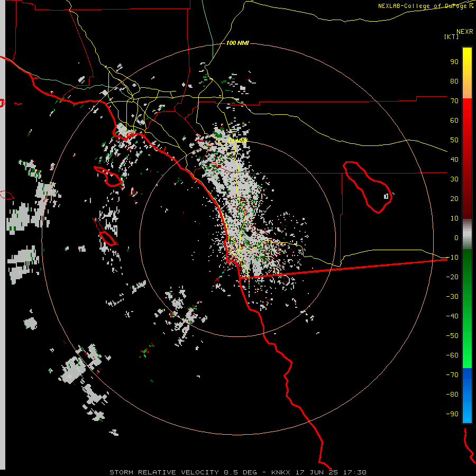Click the negative 70 knot scale label
Screen dimensions: 476x476
tap(452, 374)
